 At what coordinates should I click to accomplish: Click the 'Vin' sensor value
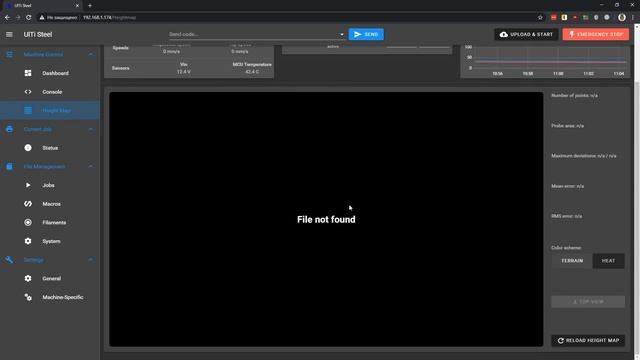[x=184, y=72]
